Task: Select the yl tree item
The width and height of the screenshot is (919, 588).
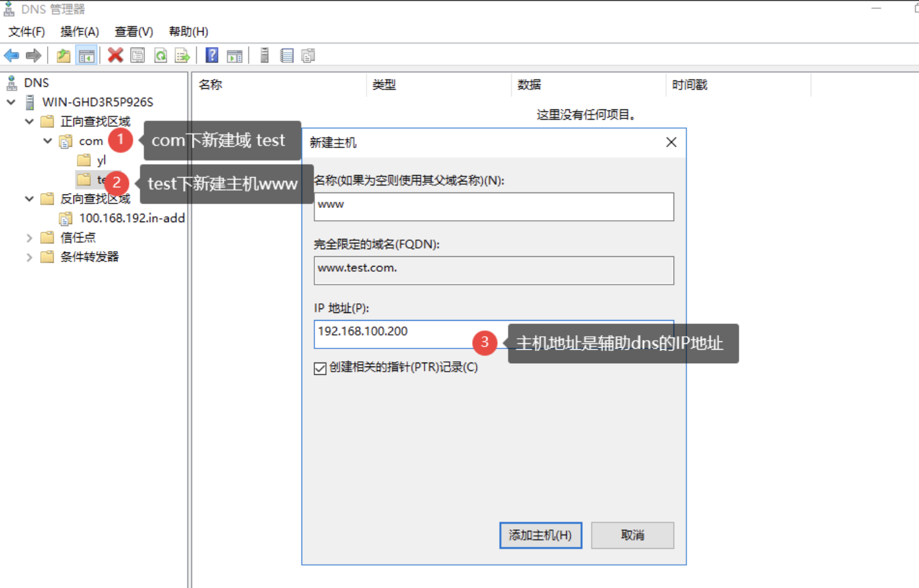Action: point(101,160)
